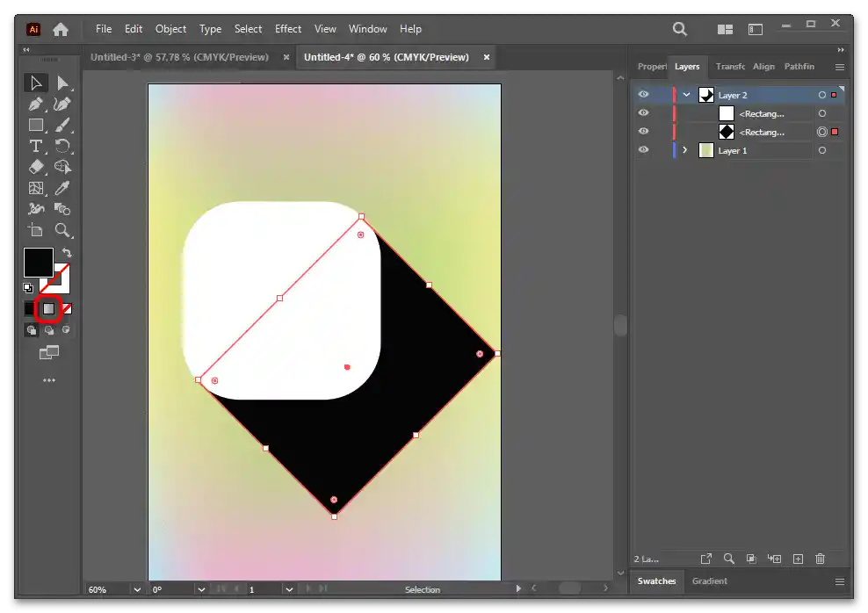Switch to the Untitled-3 document tab
The width and height of the screenshot is (868, 613).
(x=181, y=57)
